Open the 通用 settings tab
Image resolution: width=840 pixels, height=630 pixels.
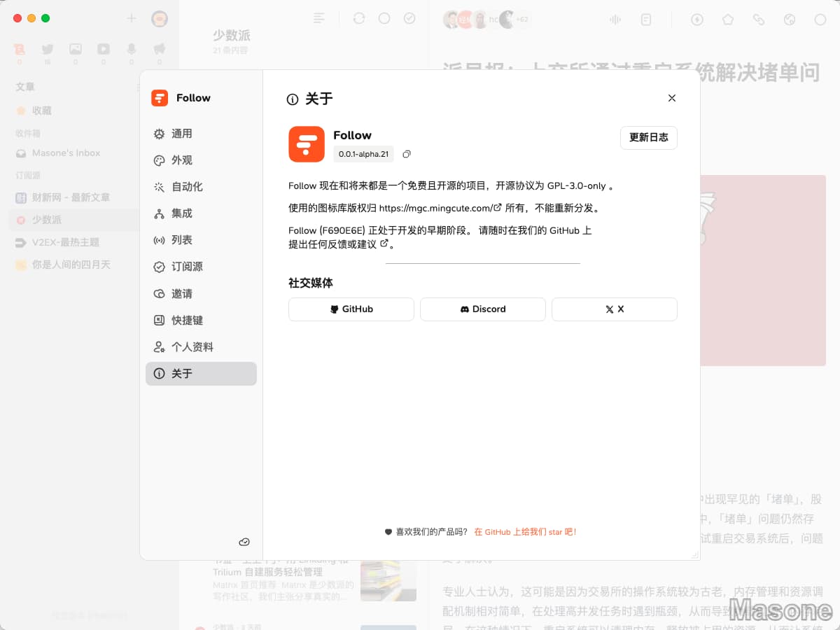(x=201, y=134)
